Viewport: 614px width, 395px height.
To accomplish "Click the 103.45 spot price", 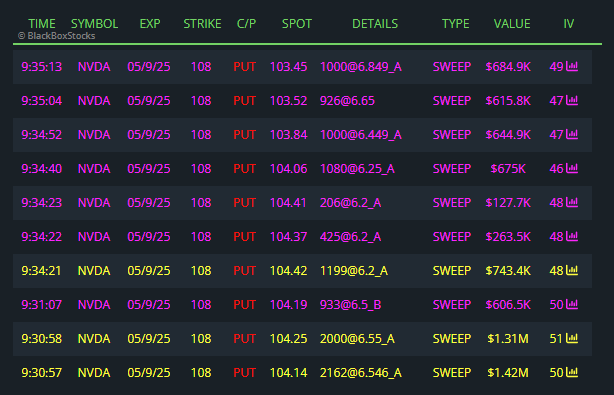I will (289, 67).
